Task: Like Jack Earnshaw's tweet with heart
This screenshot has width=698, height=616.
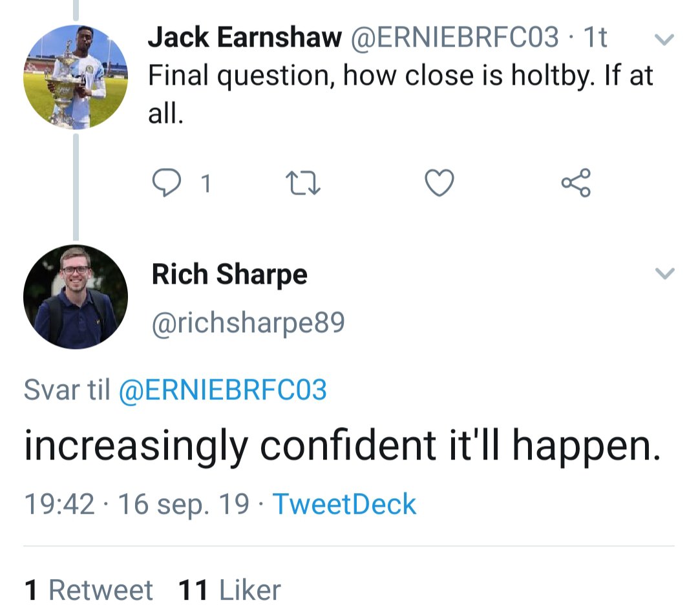Action: click(439, 184)
